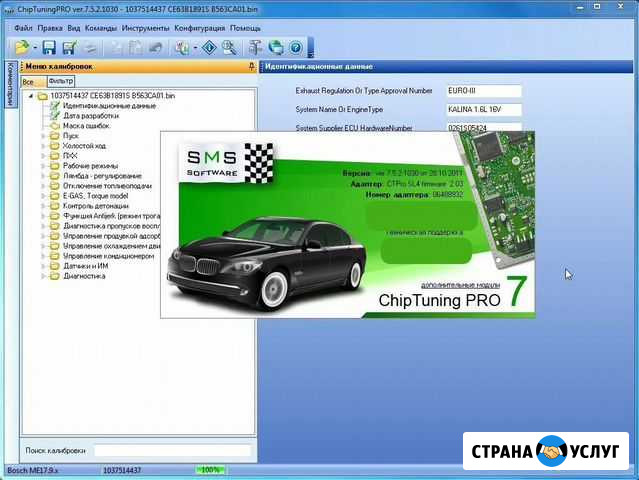
Task: Click the Управление охлаждением folder icon
Action: (x=55, y=246)
